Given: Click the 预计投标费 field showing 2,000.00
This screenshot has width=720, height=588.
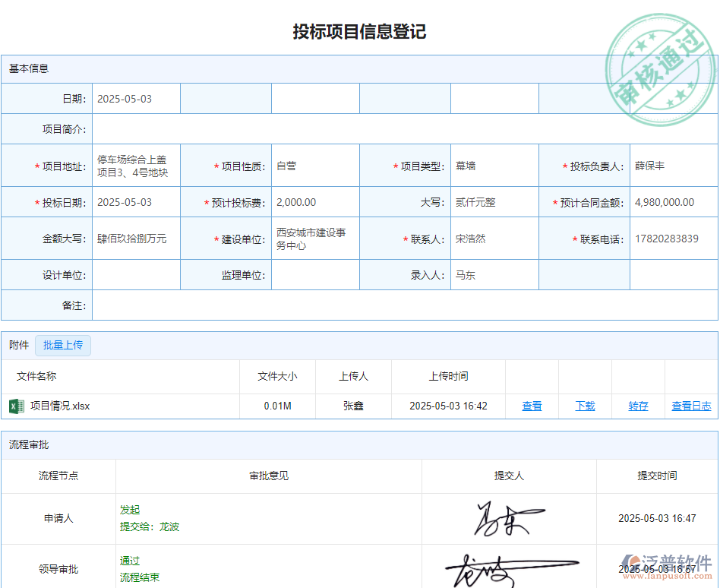Looking at the screenshot, I should click(315, 202).
